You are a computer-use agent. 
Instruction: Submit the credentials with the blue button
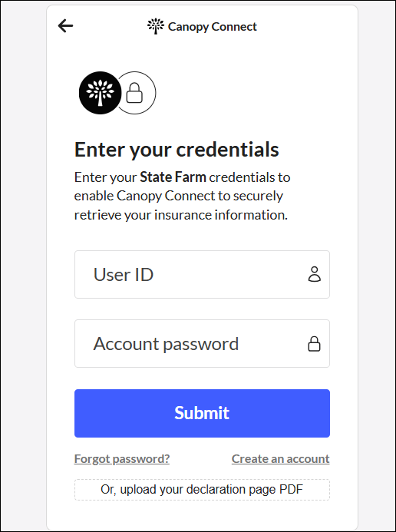[202, 413]
